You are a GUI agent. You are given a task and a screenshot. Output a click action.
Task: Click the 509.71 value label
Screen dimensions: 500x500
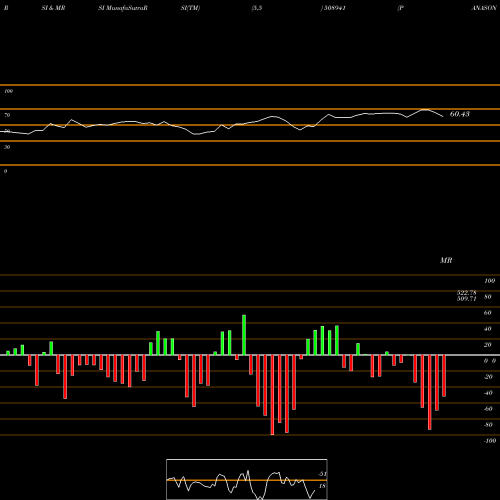pyautogui.click(x=467, y=299)
